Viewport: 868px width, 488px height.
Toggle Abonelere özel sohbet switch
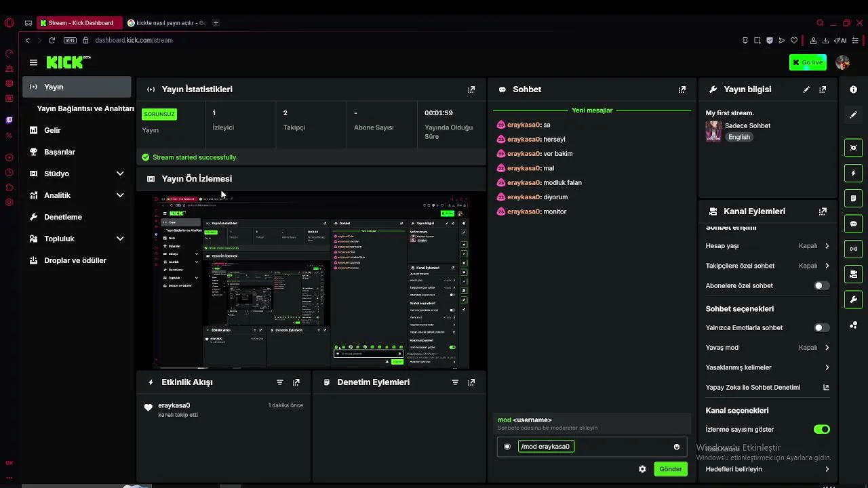[x=821, y=286]
